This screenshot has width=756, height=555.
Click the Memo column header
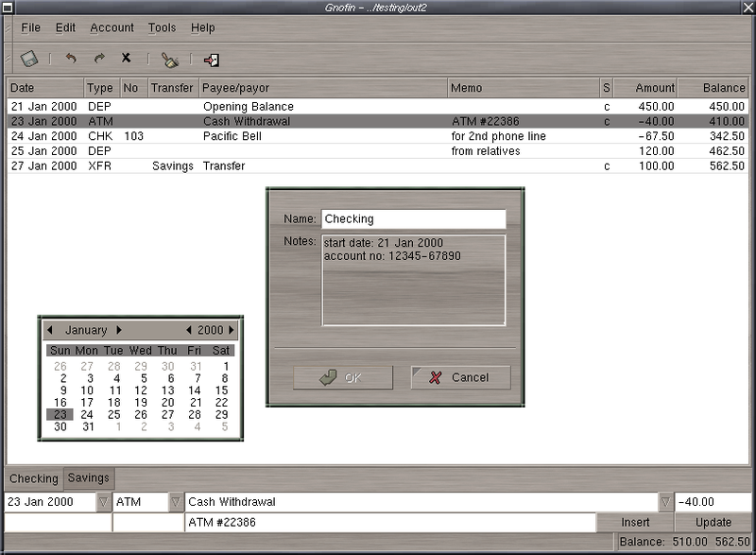tap(524, 88)
